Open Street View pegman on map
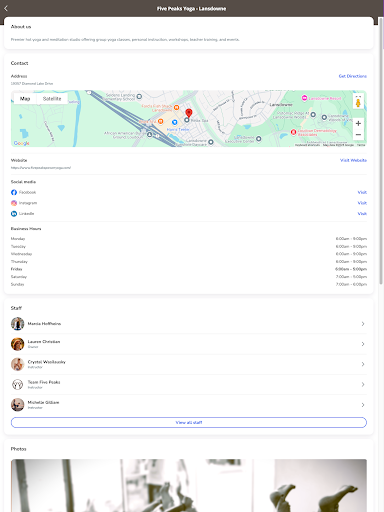Screen dimensions: 384x512 tap(358, 102)
